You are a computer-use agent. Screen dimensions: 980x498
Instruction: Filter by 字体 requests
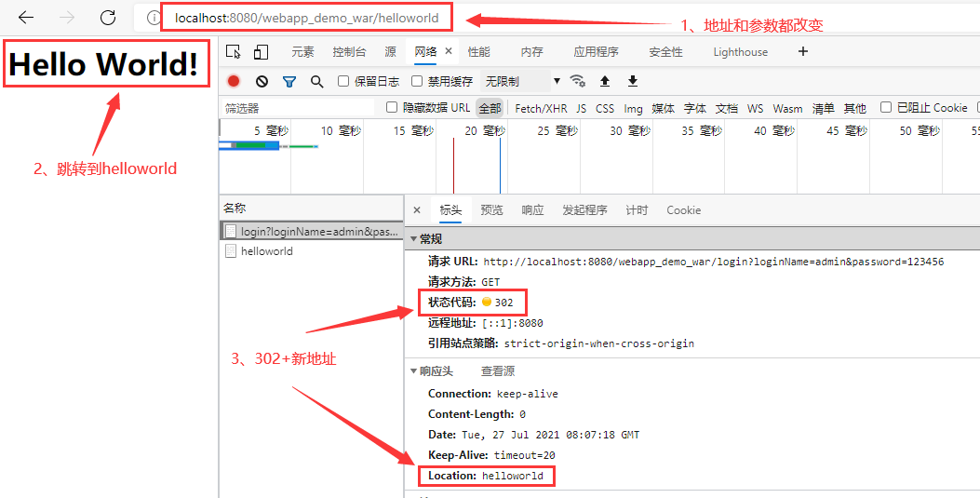click(x=694, y=108)
